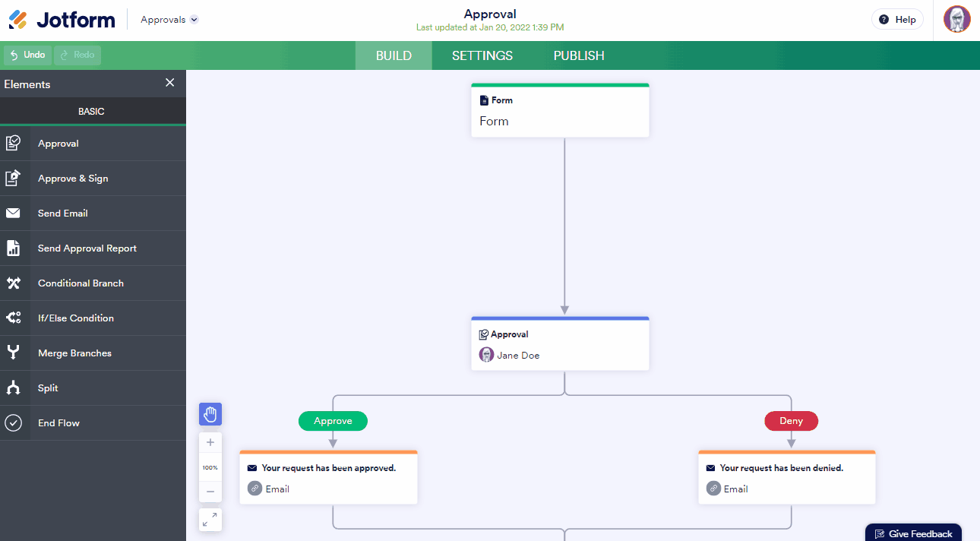Viewport: 980px width, 541px height.
Task: Select the Split element icon
Action: coord(14,388)
